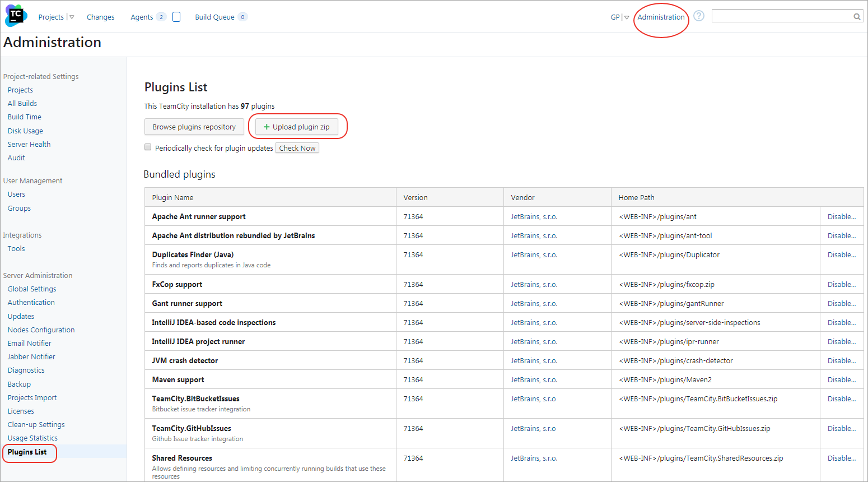
Task: Open Nodes Configuration in the sidebar
Action: 41,330
